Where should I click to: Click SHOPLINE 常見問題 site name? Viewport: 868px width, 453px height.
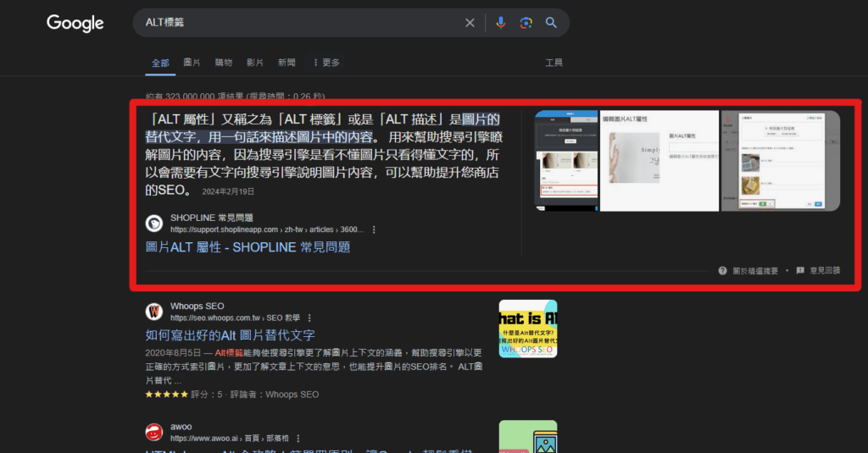[211, 218]
